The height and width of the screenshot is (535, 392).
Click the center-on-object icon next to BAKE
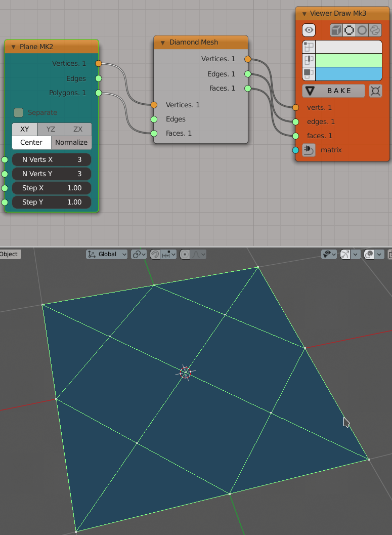375,91
